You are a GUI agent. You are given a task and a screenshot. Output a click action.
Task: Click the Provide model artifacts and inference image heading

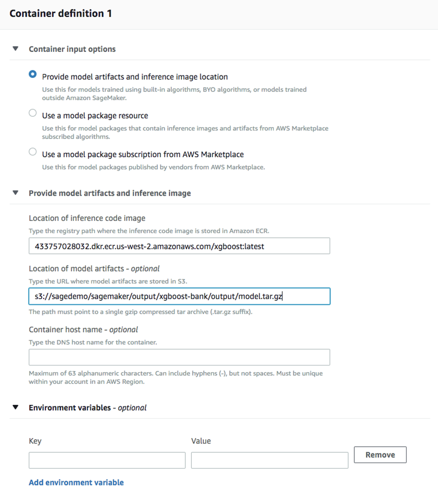click(110, 193)
